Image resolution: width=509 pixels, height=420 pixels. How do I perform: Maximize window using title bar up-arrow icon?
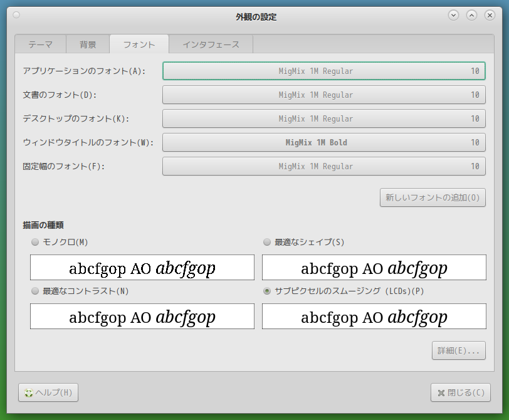471,15
